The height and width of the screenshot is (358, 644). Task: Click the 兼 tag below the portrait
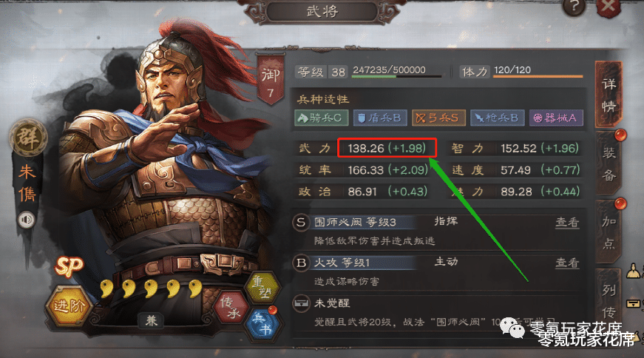[x=151, y=320]
